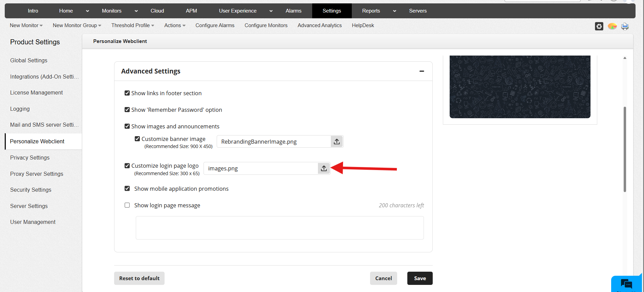The width and height of the screenshot is (644, 292).
Task: Toggle Show links in footer section
Action: pos(127,93)
